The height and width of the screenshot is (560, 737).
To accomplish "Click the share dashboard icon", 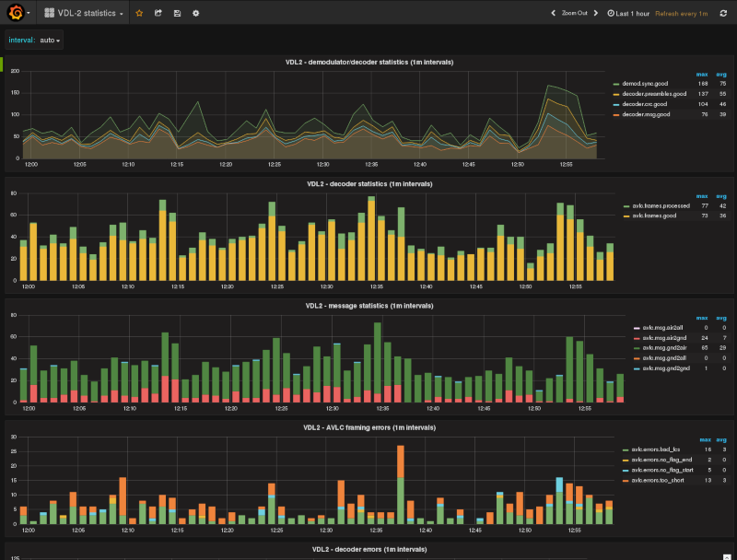I will 158,13.
